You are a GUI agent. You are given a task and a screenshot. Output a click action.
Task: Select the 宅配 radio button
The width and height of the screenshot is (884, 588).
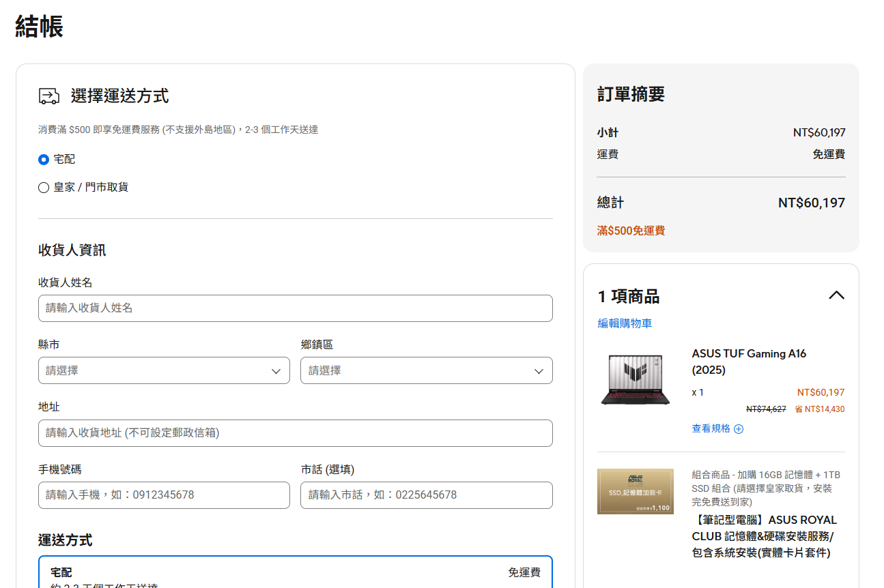click(44, 160)
